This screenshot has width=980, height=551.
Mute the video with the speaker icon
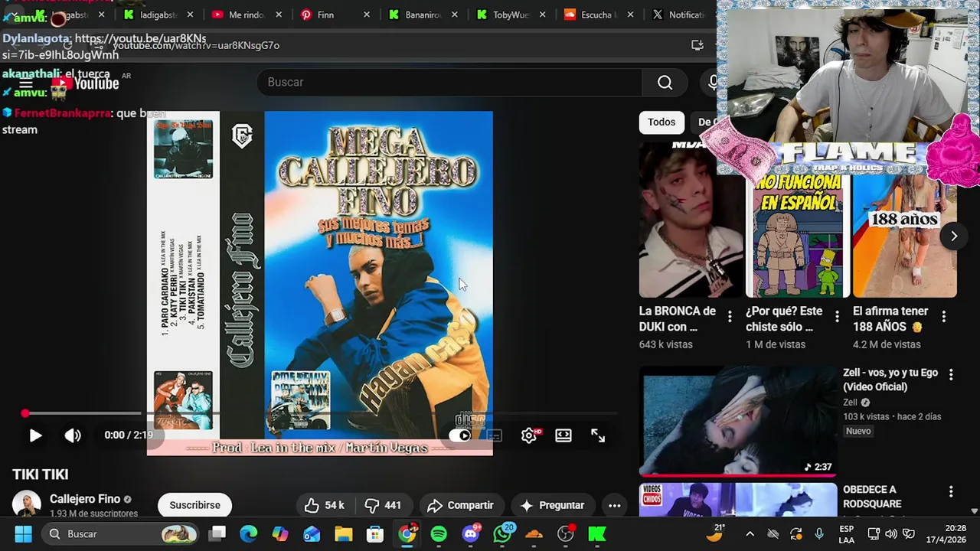coord(73,435)
